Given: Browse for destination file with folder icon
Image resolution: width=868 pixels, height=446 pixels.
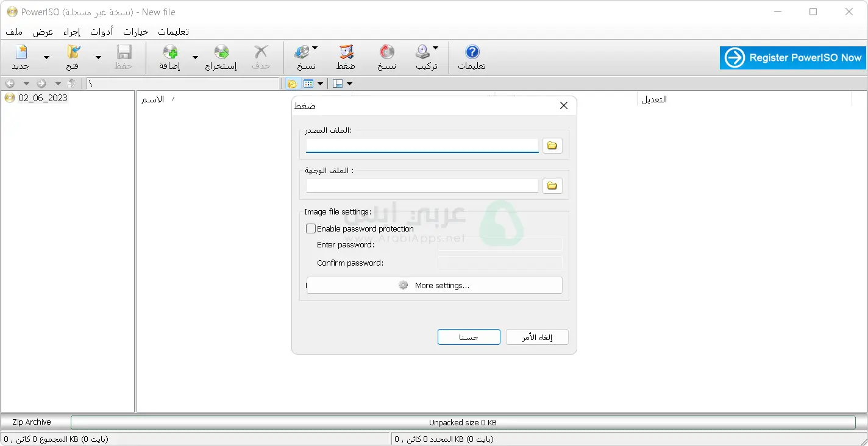Looking at the screenshot, I should 552,186.
